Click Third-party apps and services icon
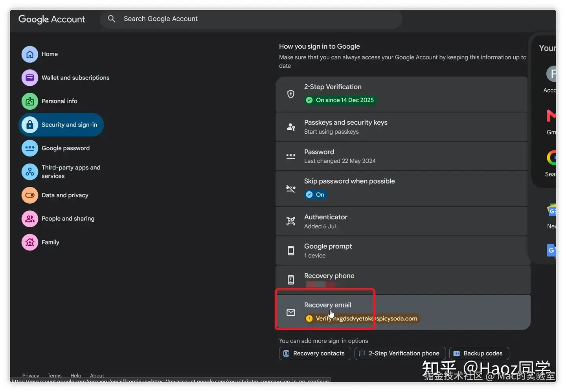Screen dimensions: 566x392 point(30,172)
